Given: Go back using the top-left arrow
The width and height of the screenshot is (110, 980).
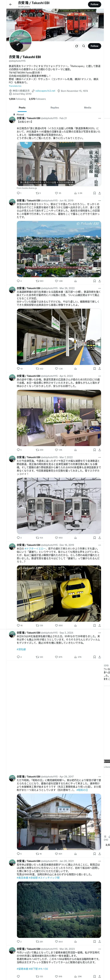Looking at the screenshot, I should pos(11,4).
